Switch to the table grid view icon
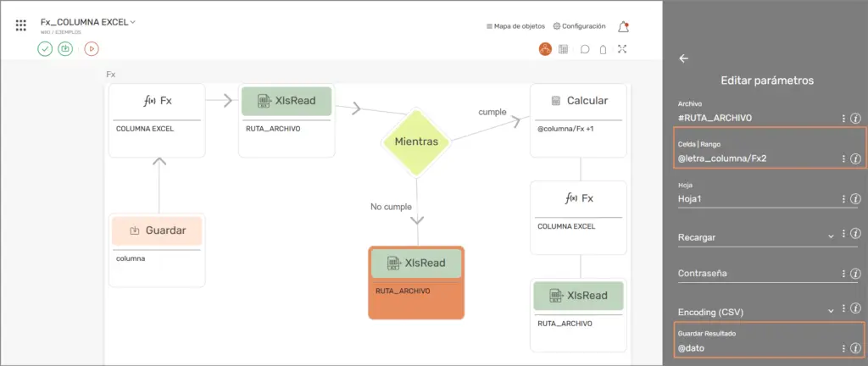868x366 pixels. pyautogui.click(x=563, y=49)
